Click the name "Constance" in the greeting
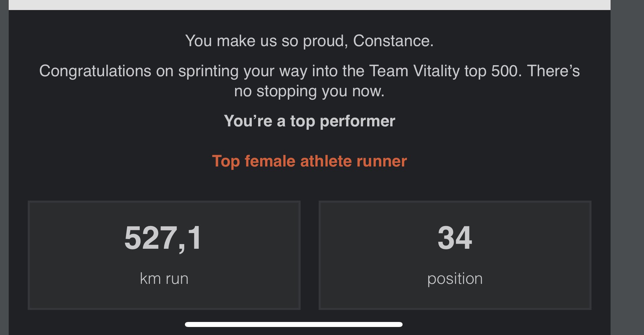This screenshot has width=644, height=335. [393, 41]
